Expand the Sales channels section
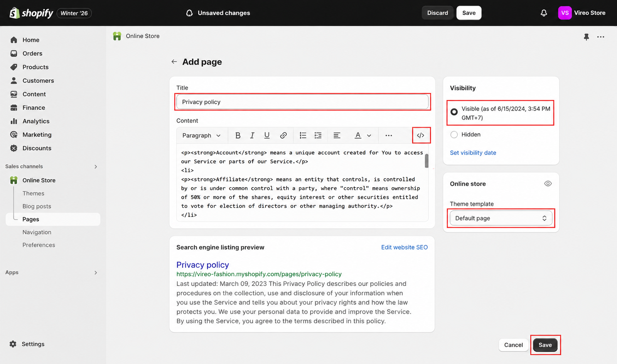The height and width of the screenshot is (364, 617). (96, 167)
